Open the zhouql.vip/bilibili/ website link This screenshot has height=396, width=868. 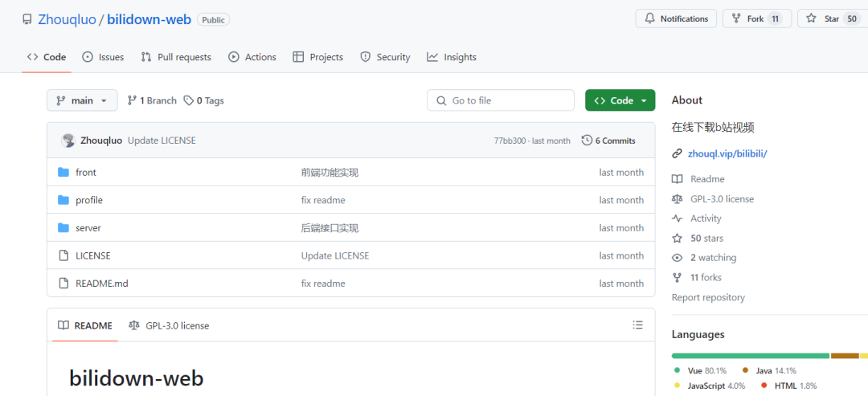tap(727, 153)
